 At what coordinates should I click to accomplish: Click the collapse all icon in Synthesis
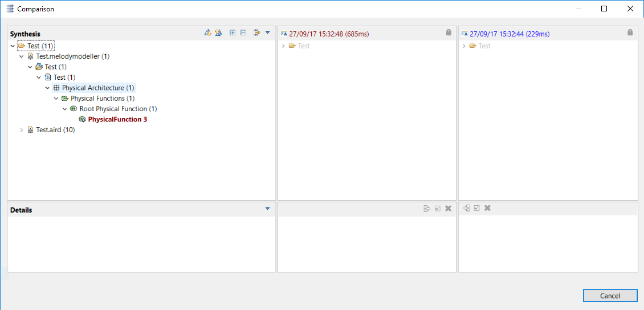(x=243, y=33)
